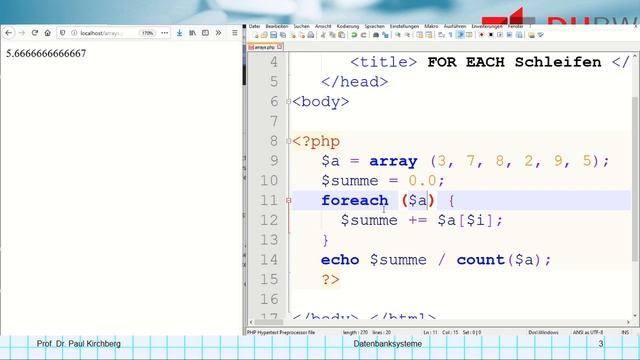Click 'count' on the echo line

point(480,260)
